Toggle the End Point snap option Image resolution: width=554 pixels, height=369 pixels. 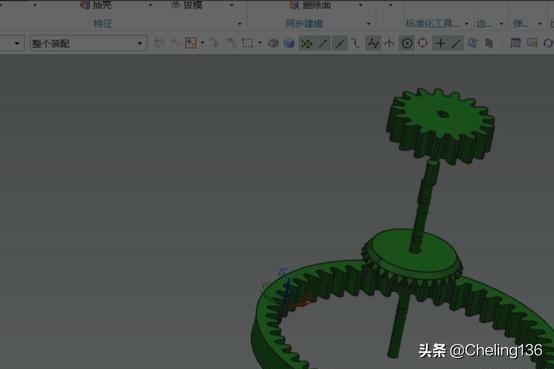click(323, 43)
